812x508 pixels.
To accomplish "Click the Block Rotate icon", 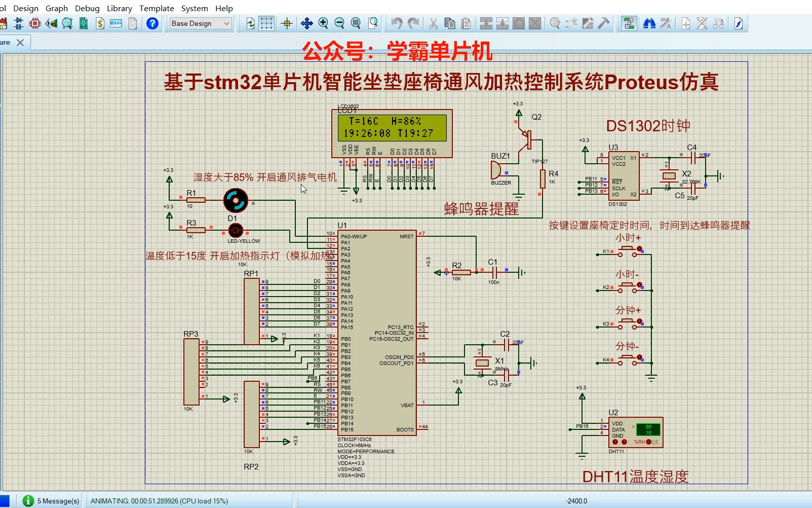I will pos(519,23).
